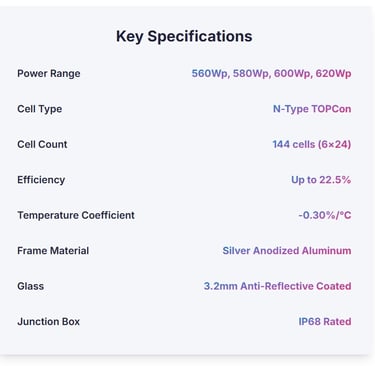
Task: Click the 144 cells (6×24) value
Action: (x=312, y=144)
